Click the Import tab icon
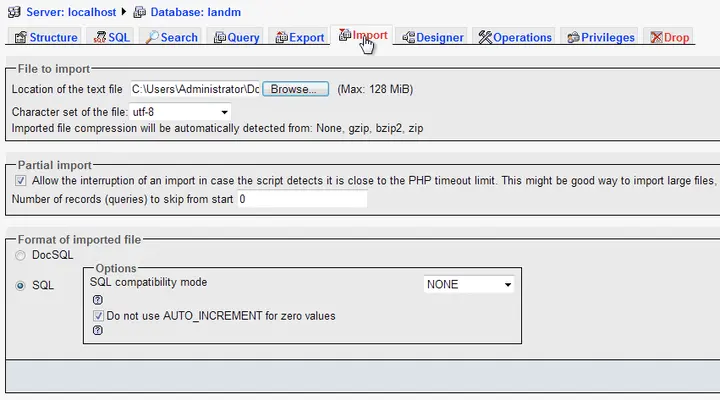Image resolution: width=720 pixels, height=400 pixels. click(345, 34)
